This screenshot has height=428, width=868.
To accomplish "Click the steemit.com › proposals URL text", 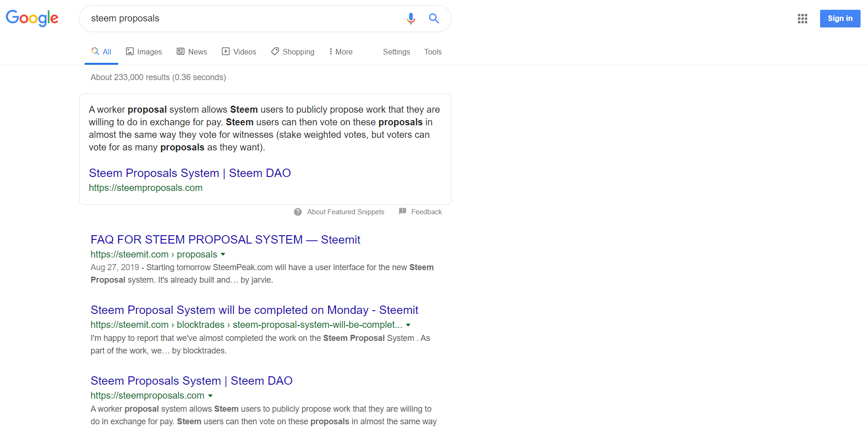I will point(154,254).
